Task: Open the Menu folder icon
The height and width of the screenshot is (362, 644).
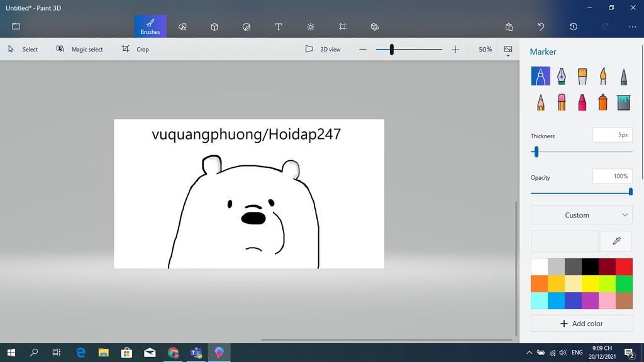Action: pos(16,26)
